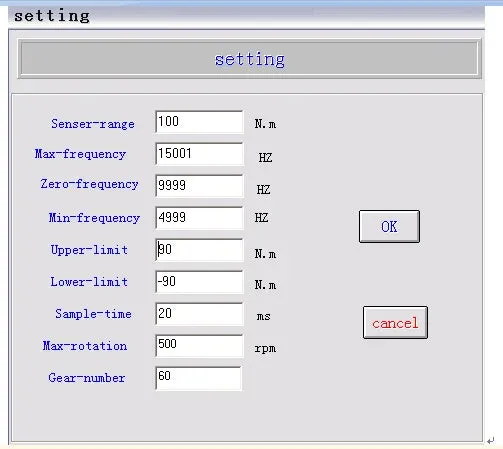The height and width of the screenshot is (449, 503).
Task: Click the Max-rotation field with value 500
Action: 199,346
